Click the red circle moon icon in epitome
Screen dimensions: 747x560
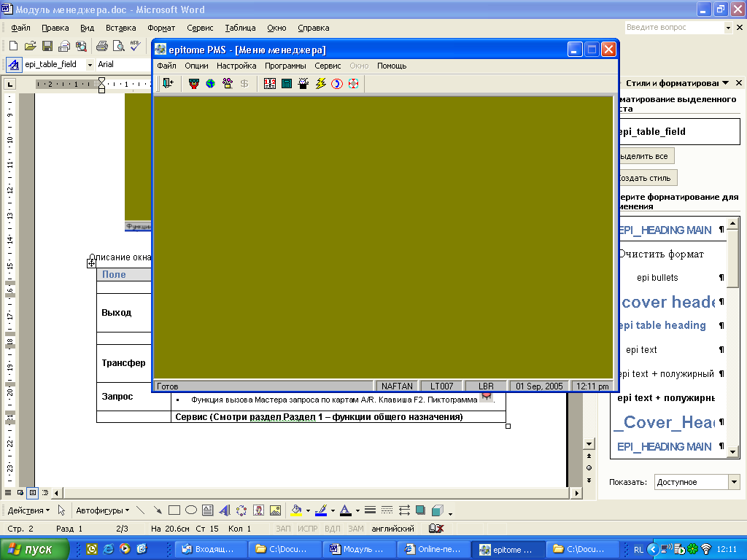337,84
